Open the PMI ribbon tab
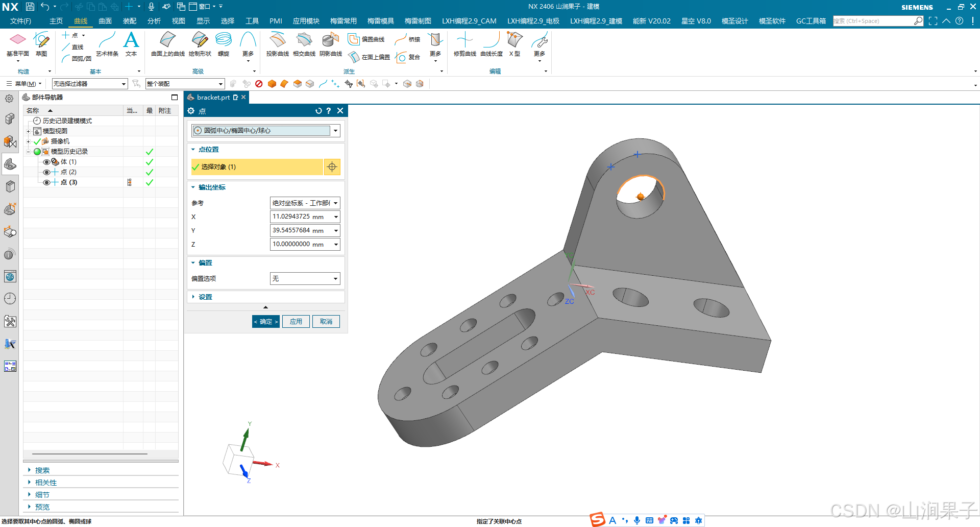980x527 pixels. [276, 21]
